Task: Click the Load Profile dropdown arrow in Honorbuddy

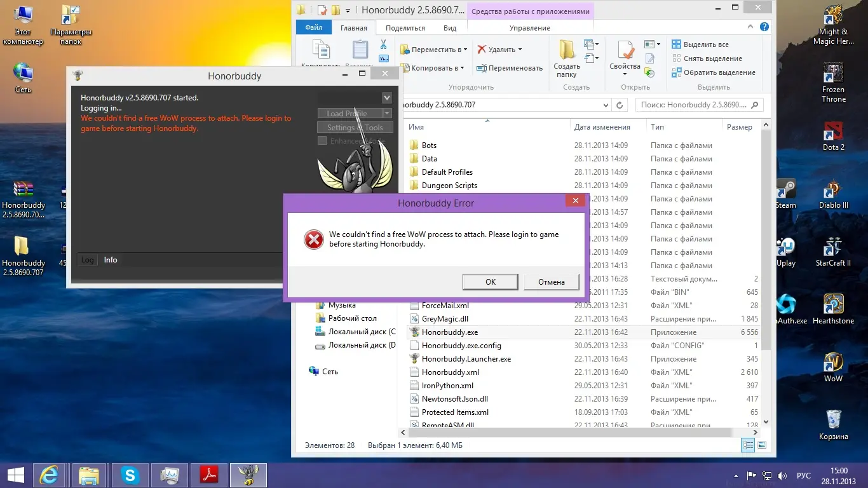Action: (x=387, y=113)
